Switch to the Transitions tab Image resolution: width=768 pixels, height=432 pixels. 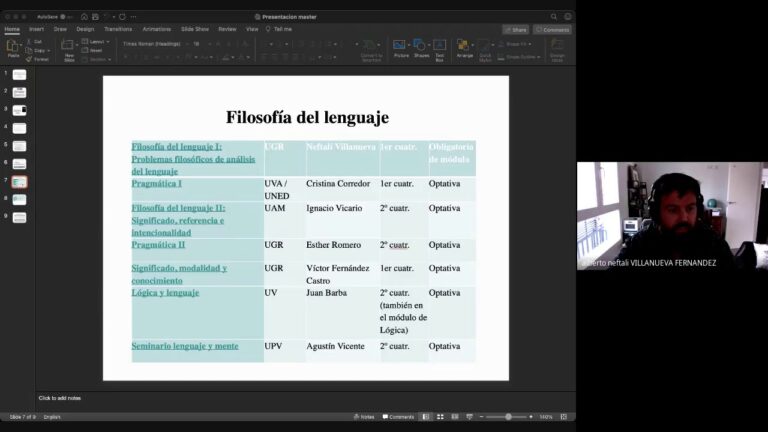(118, 29)
